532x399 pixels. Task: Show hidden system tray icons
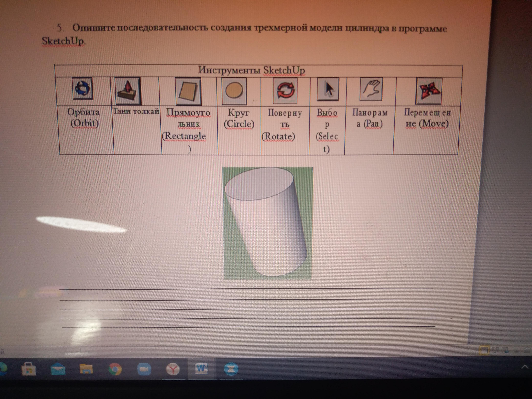coord(525,367)
